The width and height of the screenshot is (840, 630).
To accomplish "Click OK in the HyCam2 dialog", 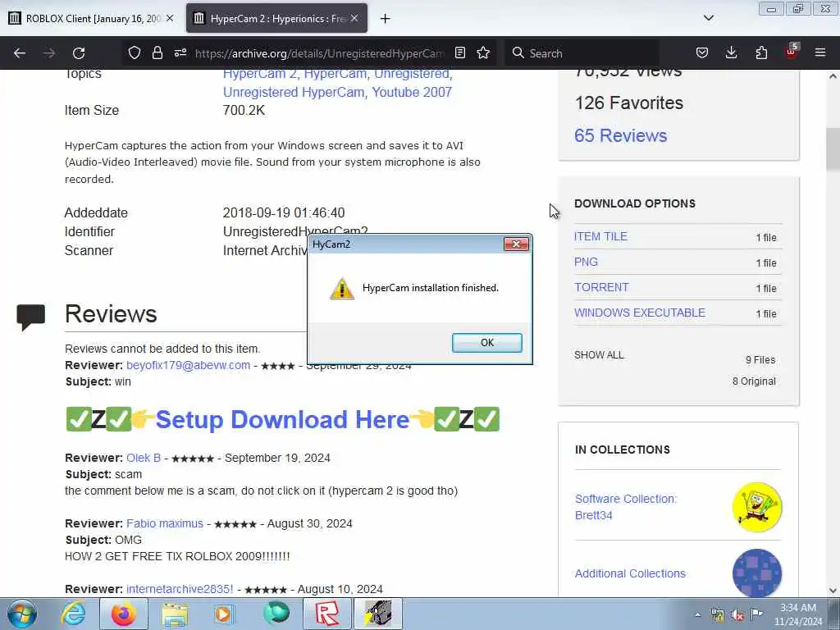I will [486, 343].
